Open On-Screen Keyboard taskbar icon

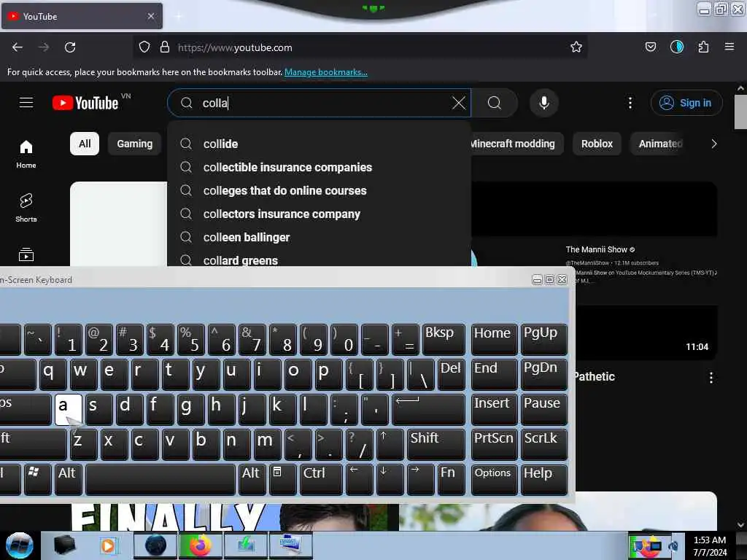[290, 545]
